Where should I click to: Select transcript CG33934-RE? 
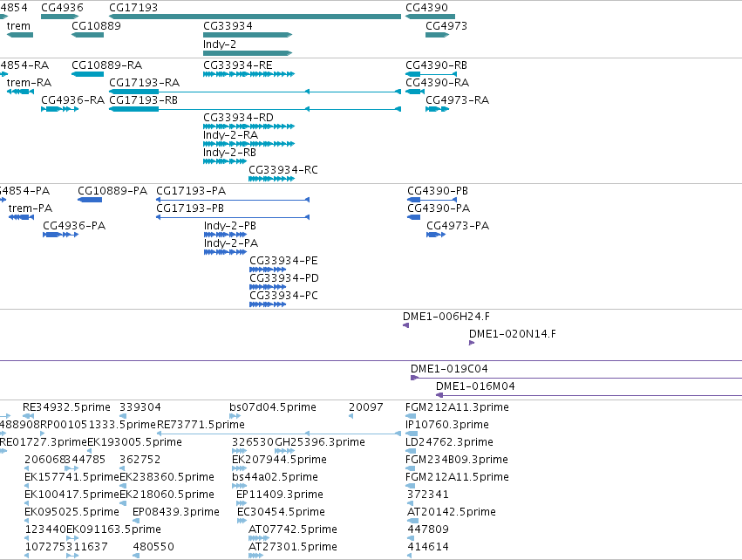click(248, 74)
